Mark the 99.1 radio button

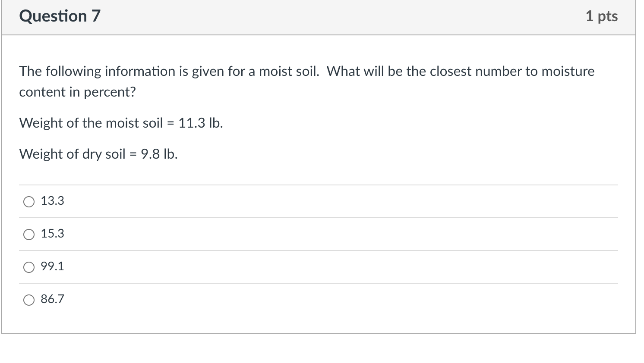tap(29, 267)
